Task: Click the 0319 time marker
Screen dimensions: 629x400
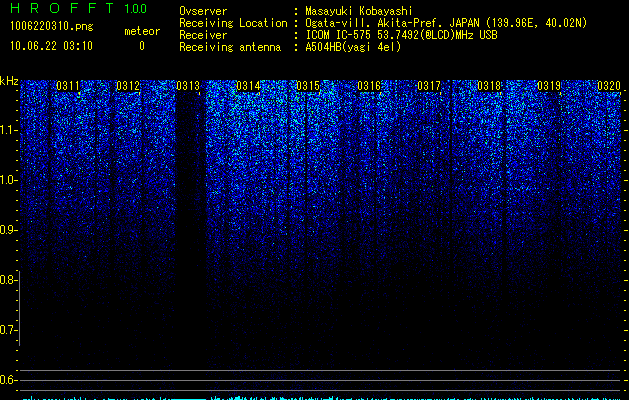Action: (549, 86)
